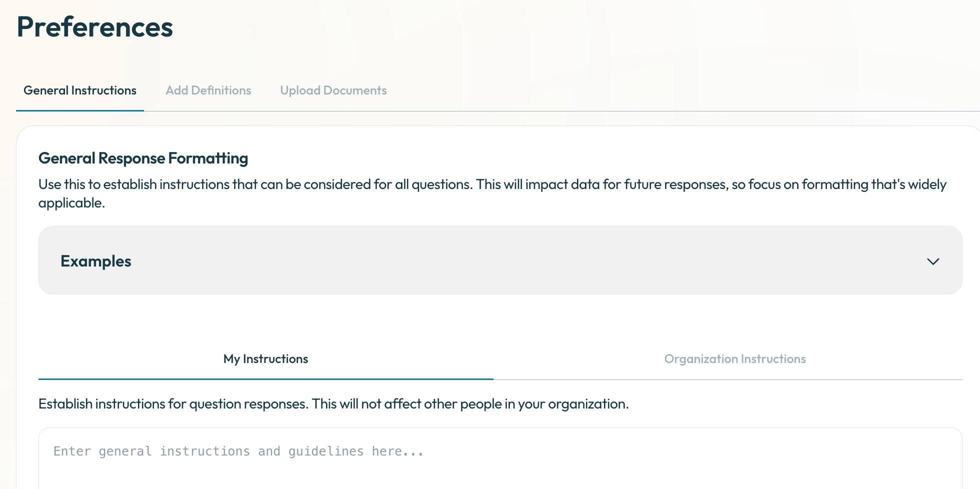Image resolution: width=980 pixels, height=489 pixels.
Task: Expand the gray Examples panel
Action: pos(500,260)
